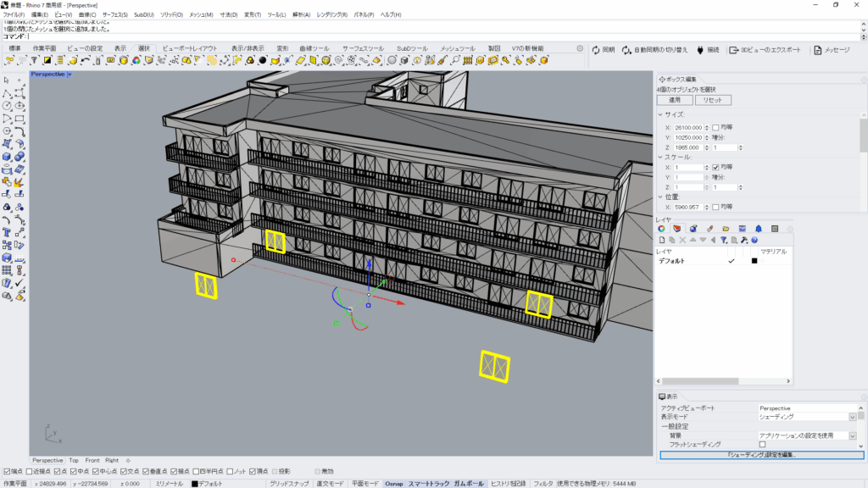Open the 表示モード dropdown
The image size is (868, 488).
(852, 417)
